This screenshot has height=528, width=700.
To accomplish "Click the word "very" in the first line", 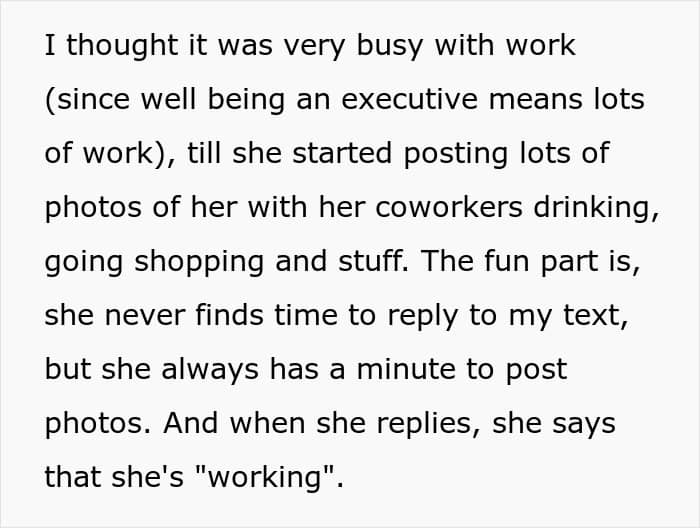I will pos(314,48).
